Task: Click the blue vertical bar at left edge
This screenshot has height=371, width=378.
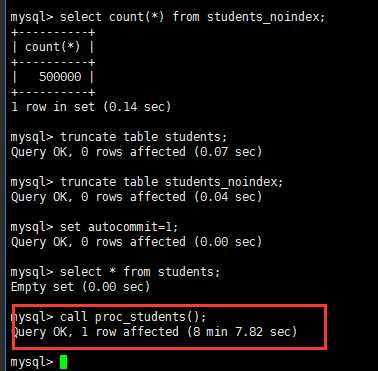Action: tap(3, 185)
